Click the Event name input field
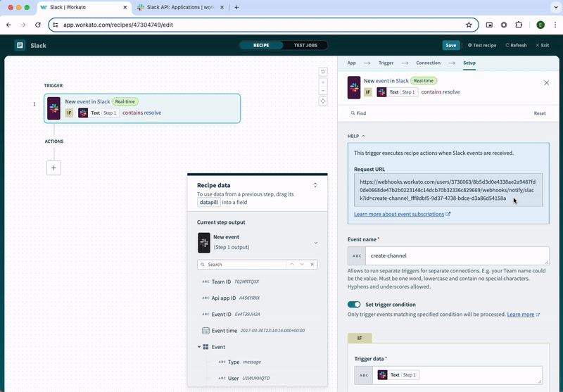The width and height of the screenshot is (563, 392). click(457, 255)
